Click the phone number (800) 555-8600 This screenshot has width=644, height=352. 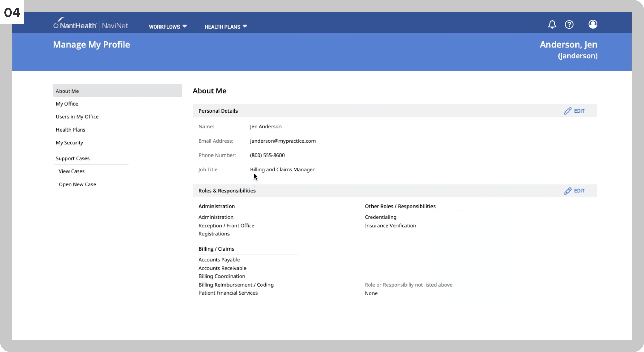[267, 155]
